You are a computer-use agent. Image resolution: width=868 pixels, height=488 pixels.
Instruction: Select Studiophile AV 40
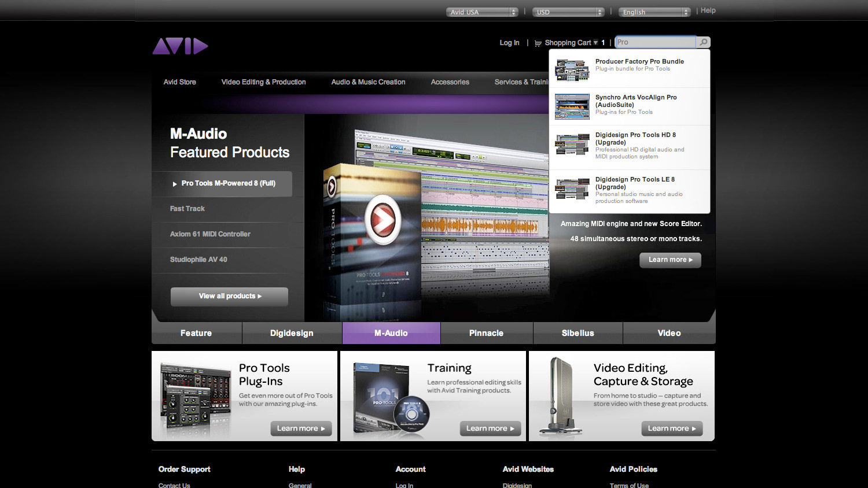(x=198, y=260)
